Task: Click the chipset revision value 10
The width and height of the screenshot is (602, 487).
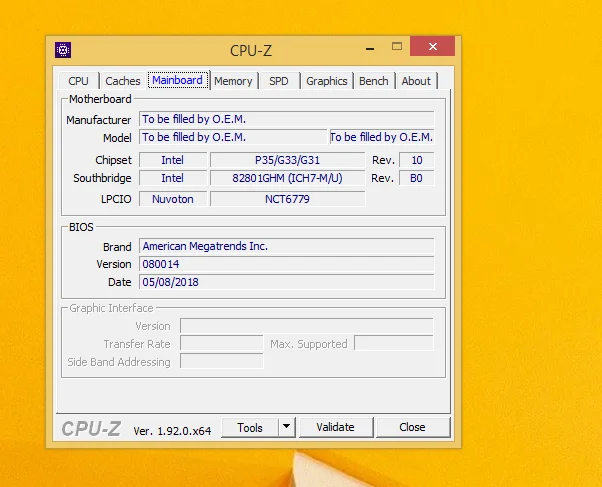Action: [x=417, y=160]
